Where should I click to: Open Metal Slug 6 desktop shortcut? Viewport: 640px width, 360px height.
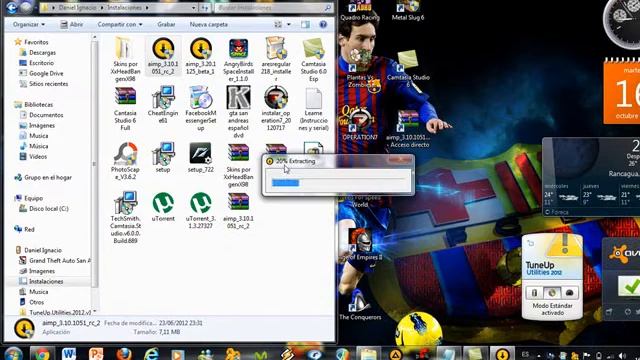pyautogui.click(x=408, y=11)
